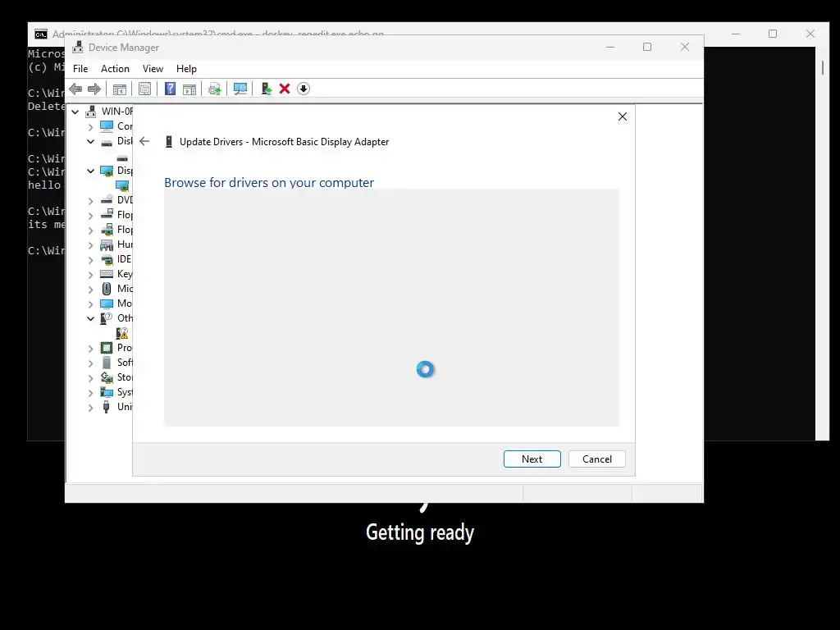Expand the Universal Serial Bus chevron
This screenshot has height=630, width=840.
click(x=90, y=408)
